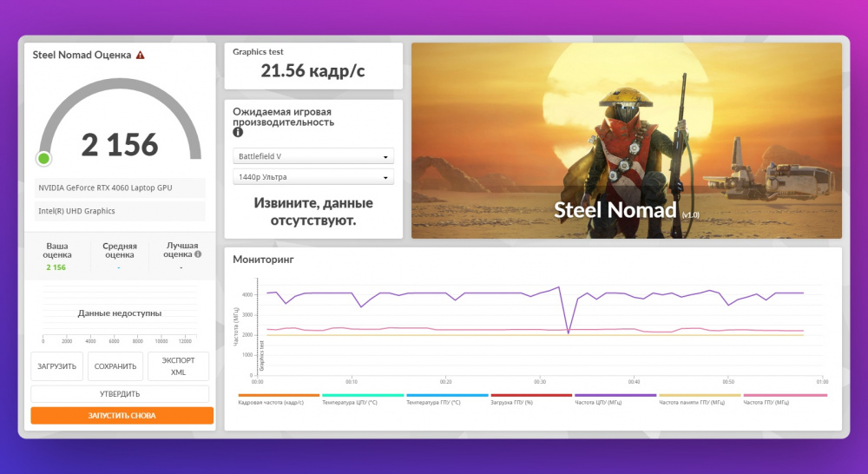This screenshot has width=868, height=474.
Task: Toggle Частота ЦПУ purple legend item
Action: click(615, 399)
